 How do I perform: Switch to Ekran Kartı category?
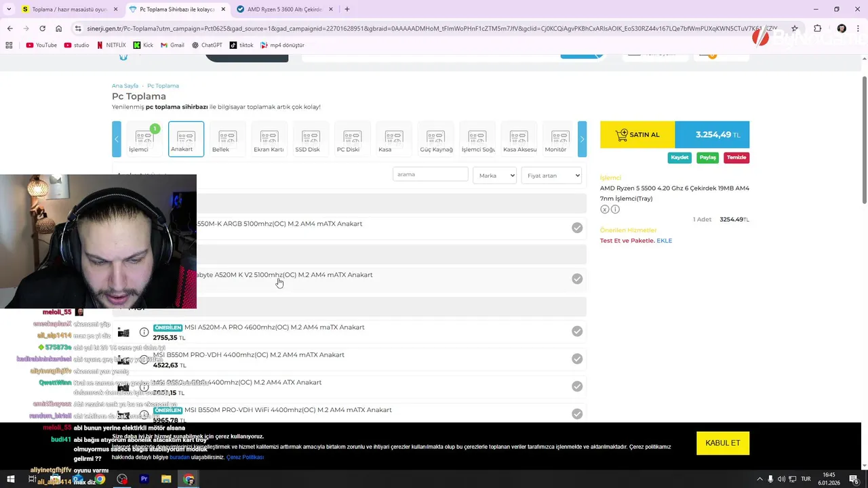click(x=269, y=139)
